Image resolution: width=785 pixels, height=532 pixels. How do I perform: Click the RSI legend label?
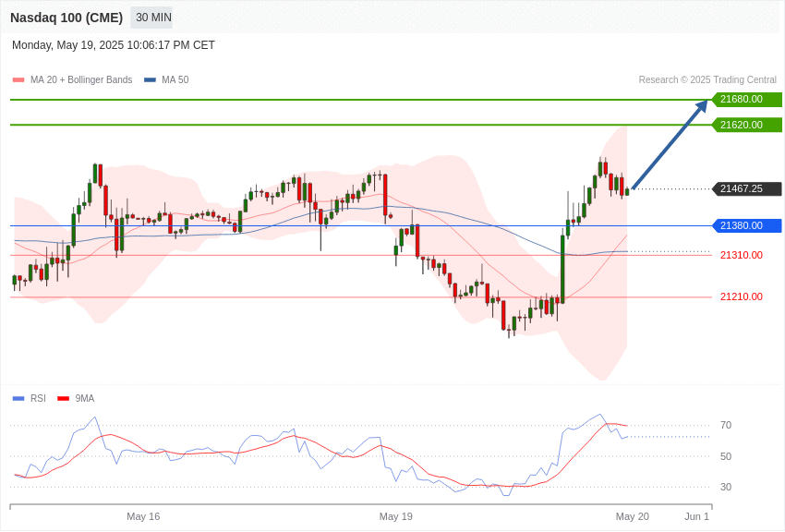[38, 398]
